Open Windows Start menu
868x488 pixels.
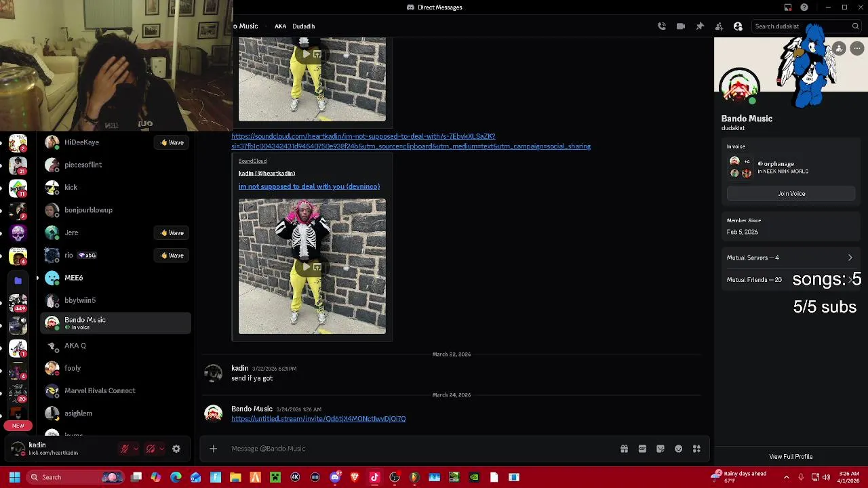tap(14, 477)
